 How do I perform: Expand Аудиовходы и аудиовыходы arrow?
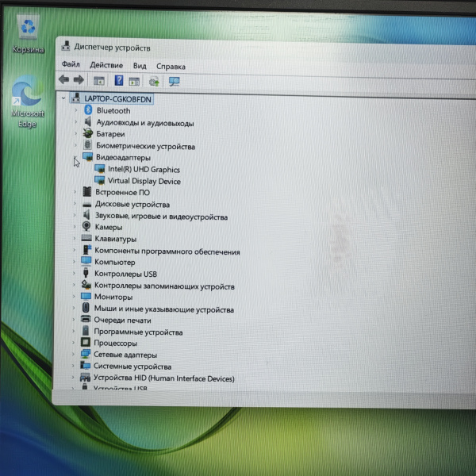[x=76, y=121]
